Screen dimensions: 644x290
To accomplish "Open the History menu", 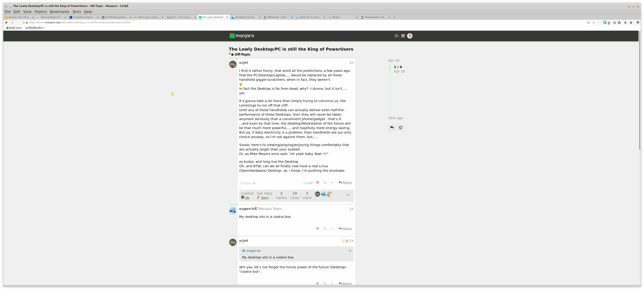I will [40, 12].
